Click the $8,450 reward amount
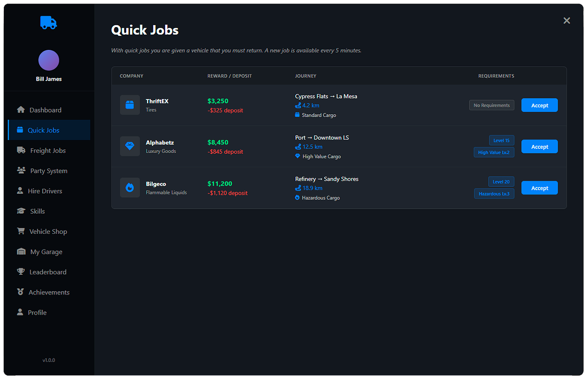The width and height of the screenshot is (588, 380). tap(218, 142)
